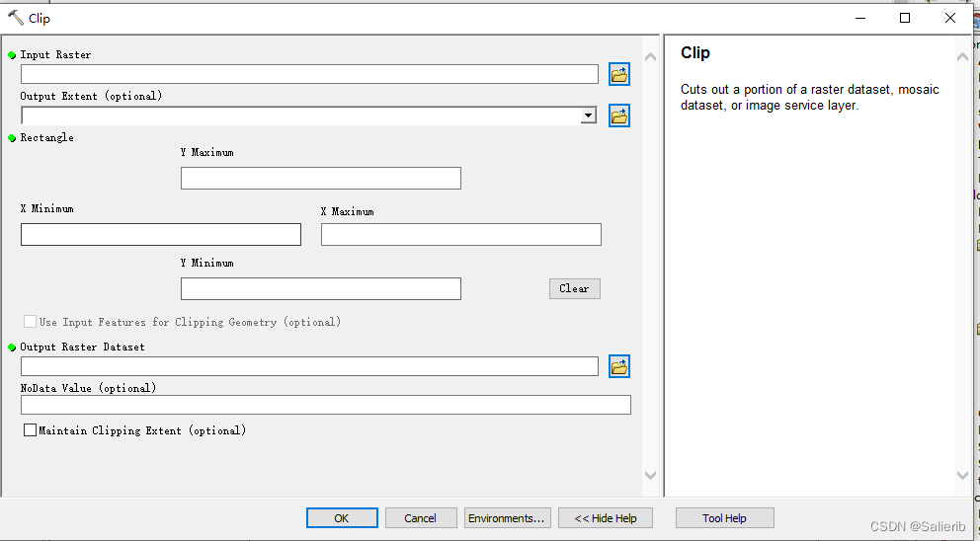Focus the NoData Value text field
The image size is (980, 541).
click(x=325, y=405)
